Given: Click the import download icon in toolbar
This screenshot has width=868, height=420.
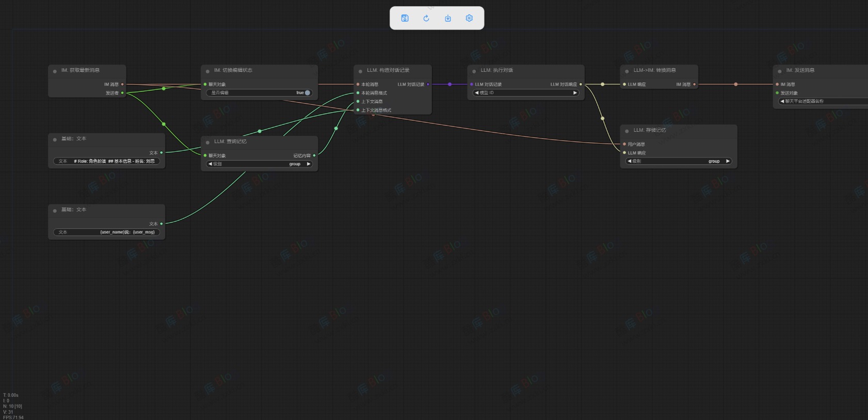Looking at the screenshot, I should click(x=448, y=18).
